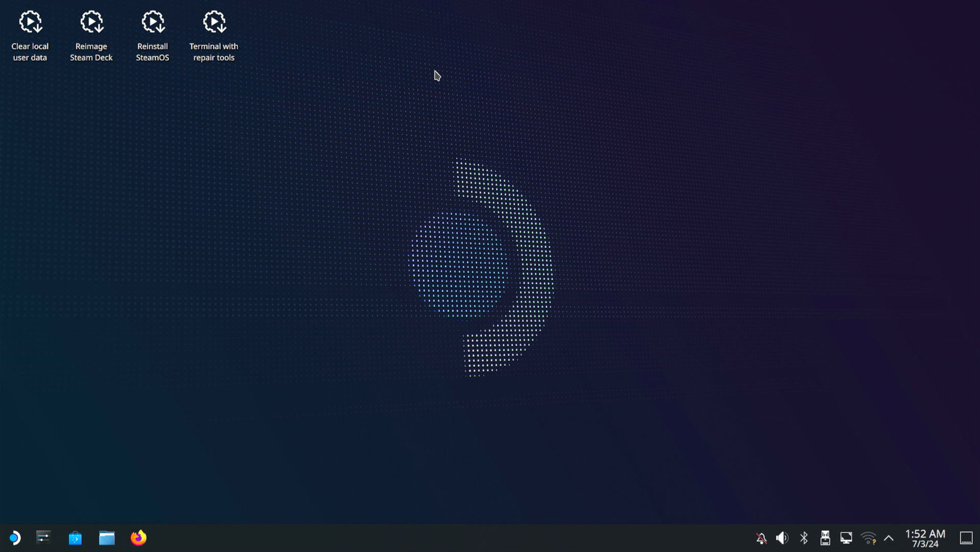Image resolution: width=980 pixels, height=552 pixels.
Task: Click the Show Desktop button
Action: pos(966,538)
